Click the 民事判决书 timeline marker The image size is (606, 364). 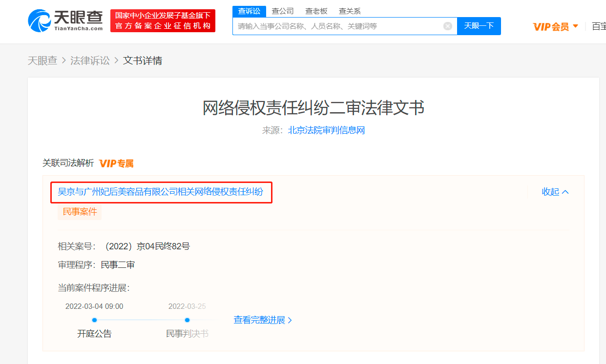click(187, 320)
